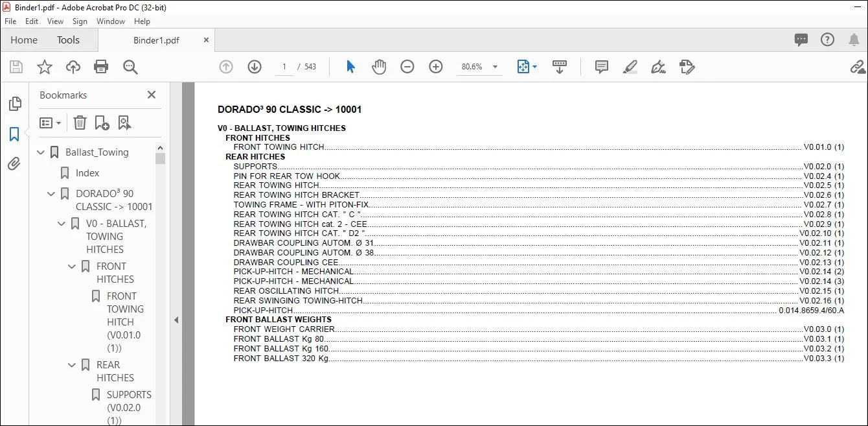Add a new bookmark

(x=102, y=123)
